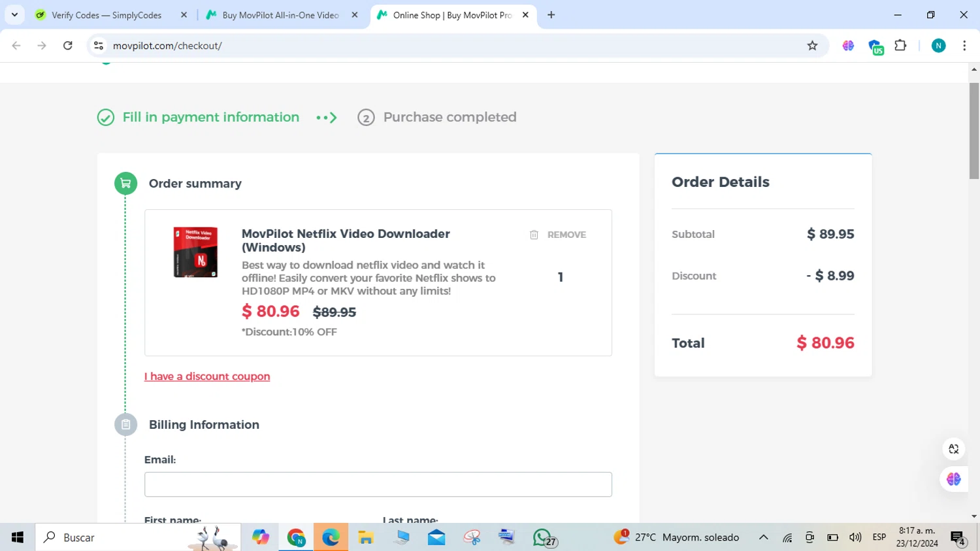Click the Billing Information clipboard icon
This screenshot has height=551, width=980.
pos(125,425)
